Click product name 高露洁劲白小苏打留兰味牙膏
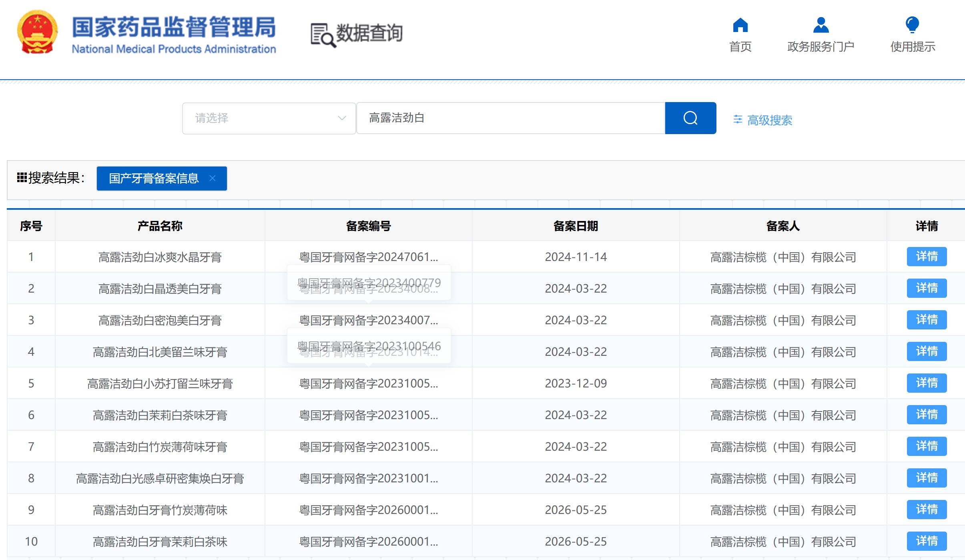 (x=160, y=383)
